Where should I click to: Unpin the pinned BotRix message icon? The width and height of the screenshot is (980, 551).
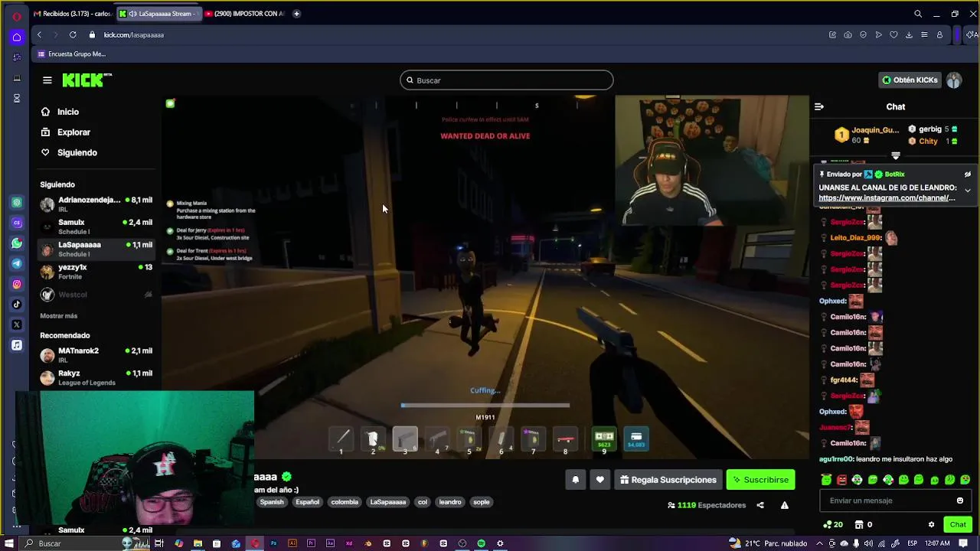coord(968,174)
